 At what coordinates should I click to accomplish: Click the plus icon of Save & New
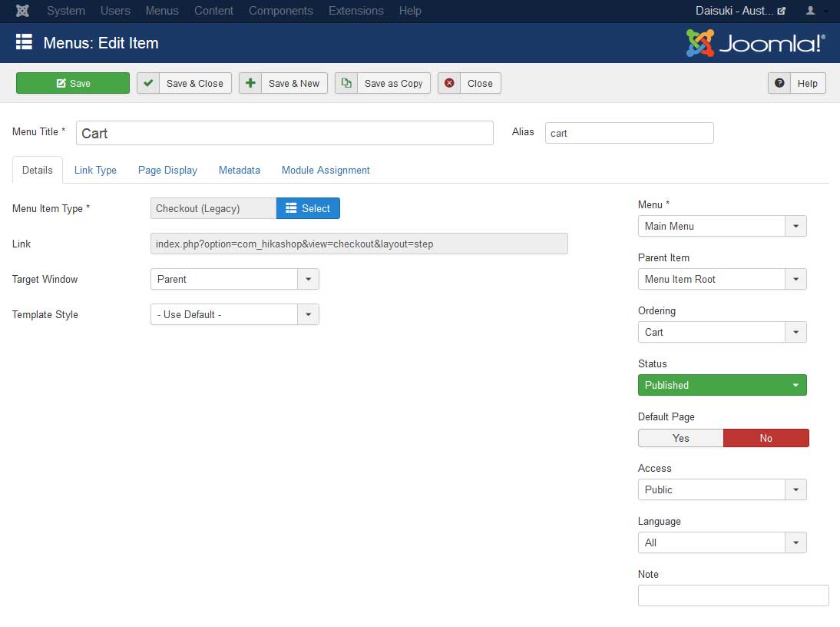[250, 83]
